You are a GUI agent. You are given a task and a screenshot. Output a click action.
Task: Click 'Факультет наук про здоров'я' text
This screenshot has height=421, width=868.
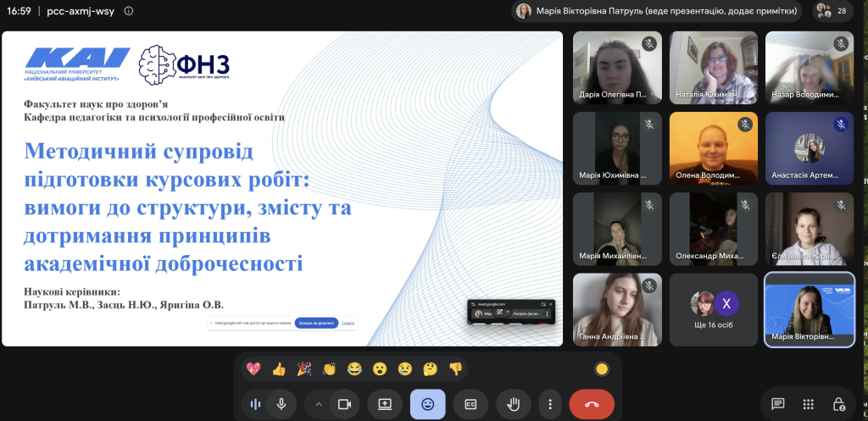click(x=96, y=104)
